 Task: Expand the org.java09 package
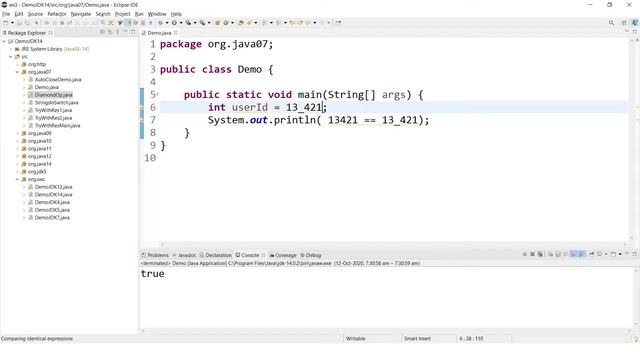[x=18, y=133]
